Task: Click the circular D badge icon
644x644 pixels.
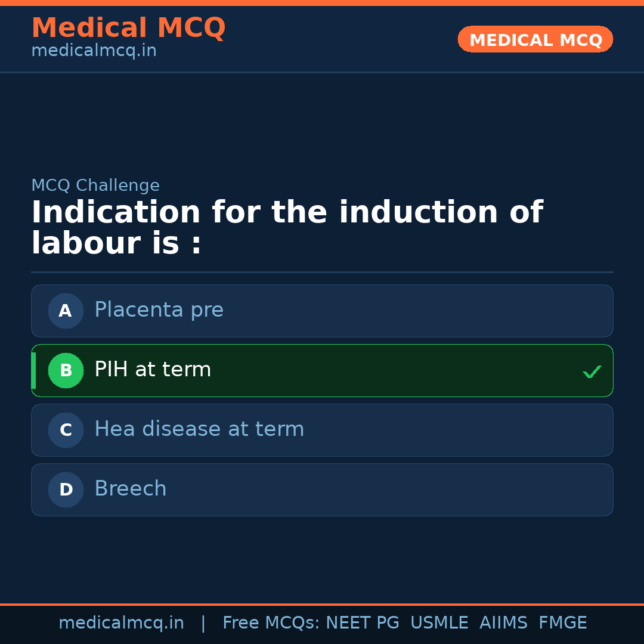Action: tap(66, 490)
